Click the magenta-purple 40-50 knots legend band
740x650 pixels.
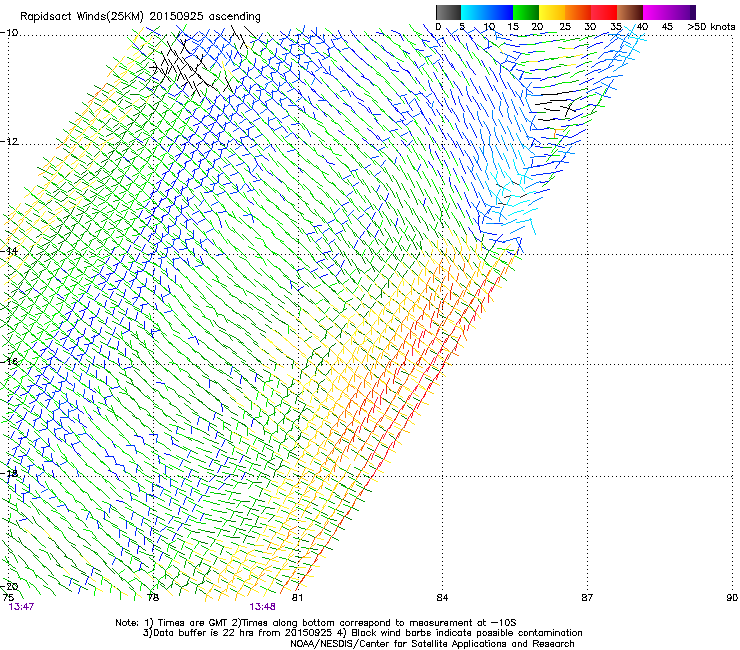669,12
